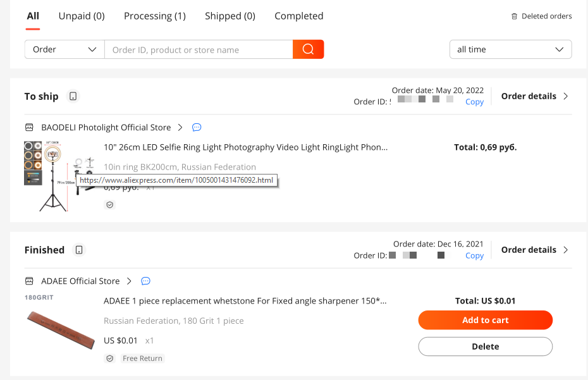Click the mobile device icon next to To ship
The width and height of the screenshot is (588, 380).
(x=73, y=96)
